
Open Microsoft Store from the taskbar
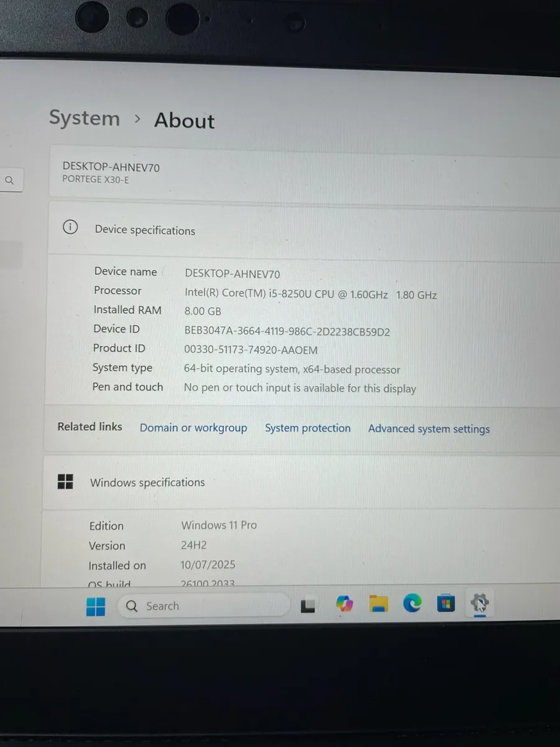pyautogui.click(x=446, y=603)
